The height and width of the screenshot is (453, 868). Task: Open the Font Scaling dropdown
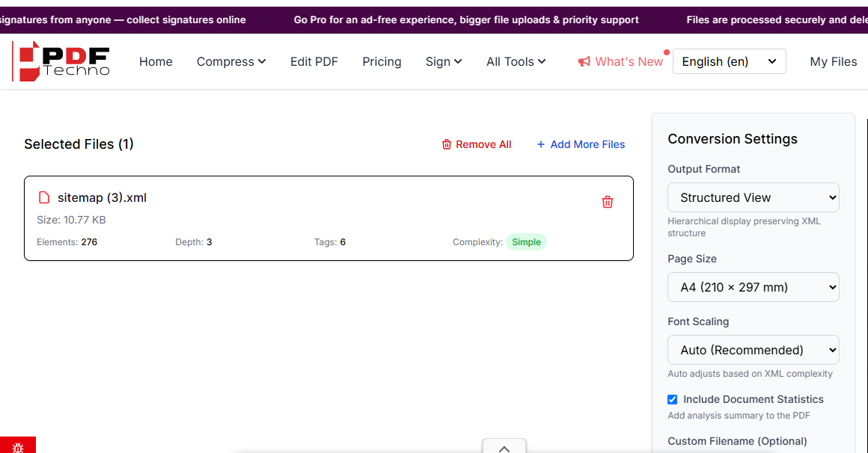click(753, 350)
